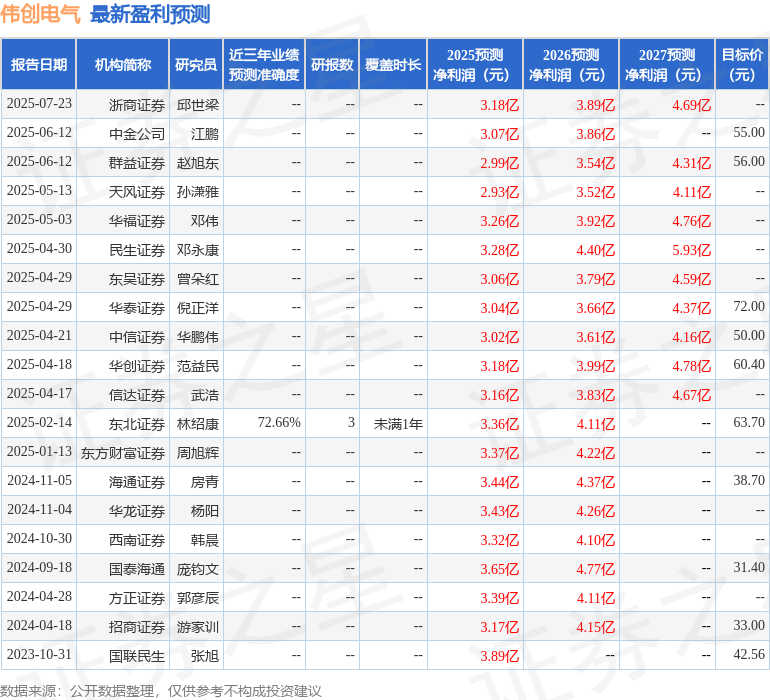Click the 2023-10-31 report date
Image resolution: width=770 pixels, height=700 pixels.
pyautogui.click(x=39, y=654)
